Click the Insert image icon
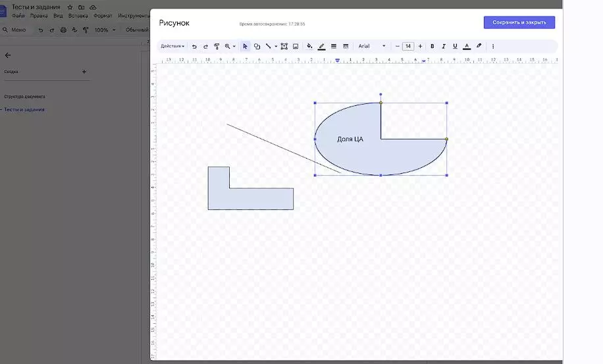This screenshot has height=364, width=603. (x=296, y=47)
